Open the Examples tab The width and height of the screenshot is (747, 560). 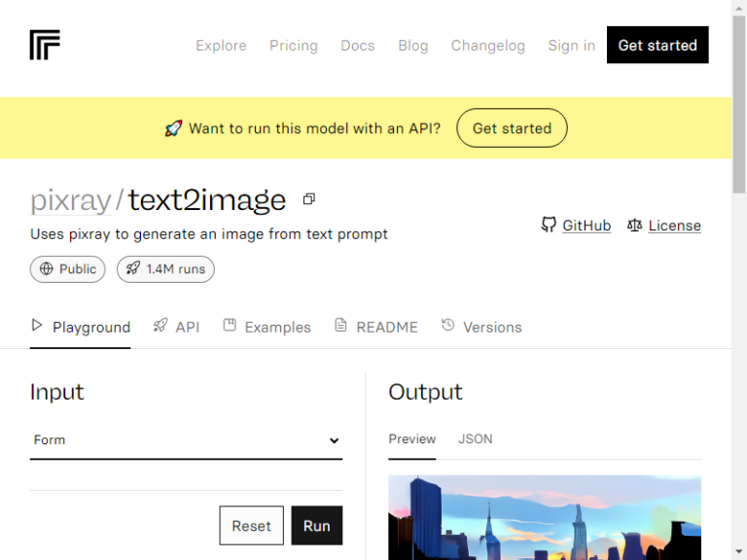coord(267,327)
